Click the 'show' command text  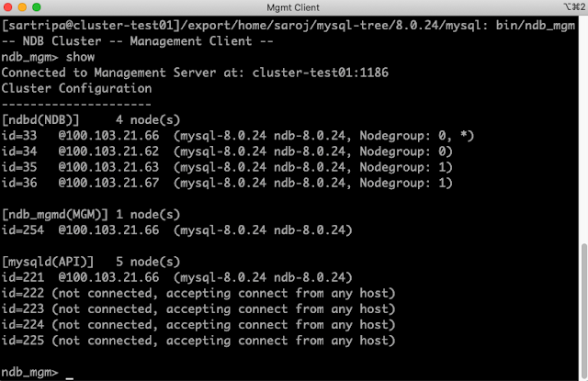80,57
